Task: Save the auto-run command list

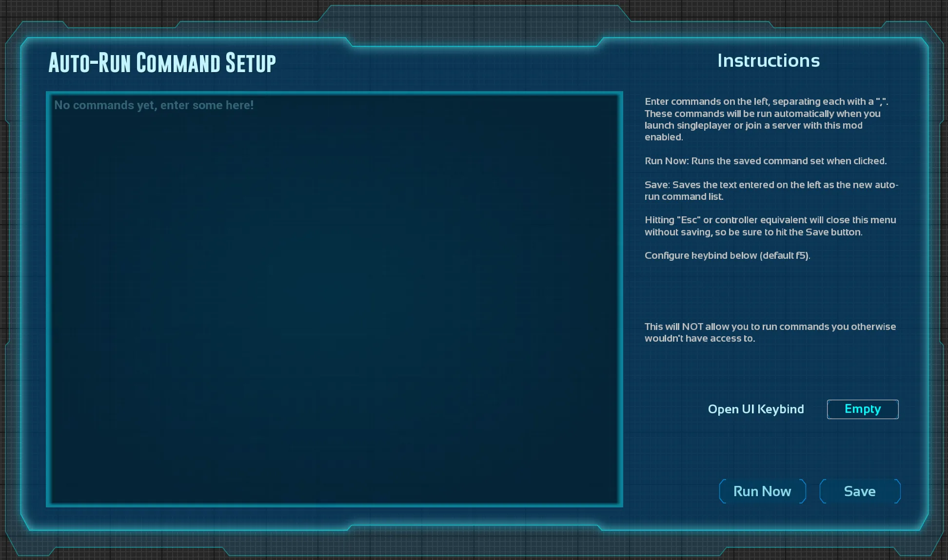Action: coord(860,491)
